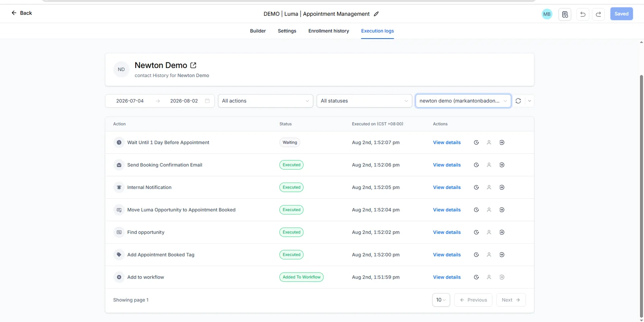This screenshot has height=322, width=644.
Task: View details for Internal Notification
Action: (447, 188)
